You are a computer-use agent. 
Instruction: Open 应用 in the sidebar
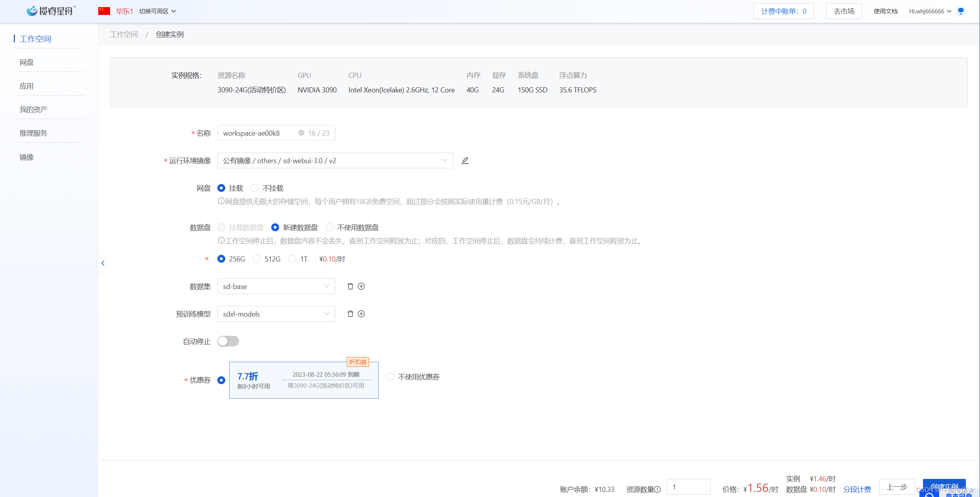tap(27, 86)
